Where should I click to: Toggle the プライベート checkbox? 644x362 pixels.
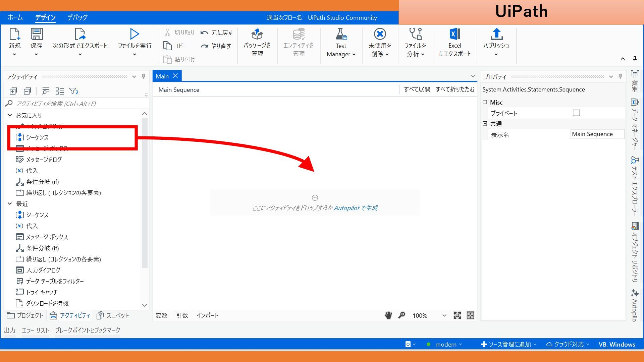click(576, 113)
